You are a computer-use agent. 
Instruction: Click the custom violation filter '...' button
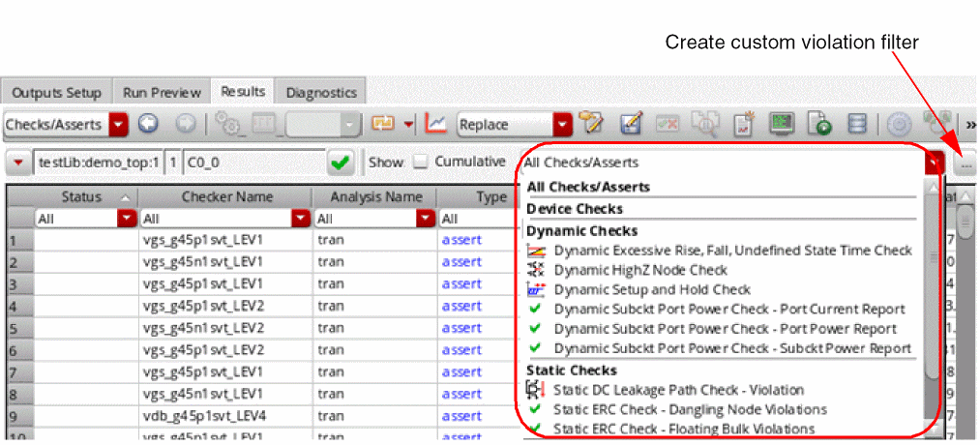pos(965,163)
